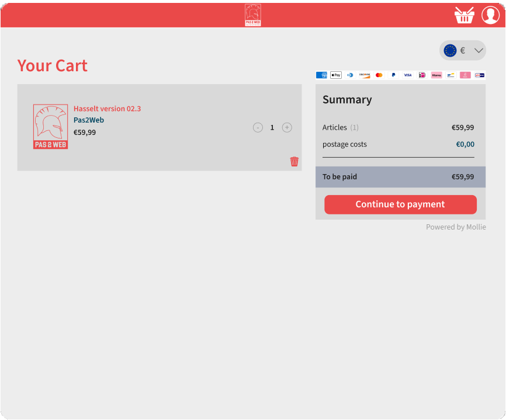
Task: Click the Pas2Web logo in the header
Action: (x=253, y=15)
